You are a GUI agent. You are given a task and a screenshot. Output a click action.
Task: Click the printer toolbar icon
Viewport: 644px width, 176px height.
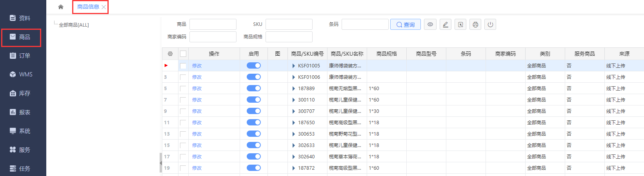point(475,24)
